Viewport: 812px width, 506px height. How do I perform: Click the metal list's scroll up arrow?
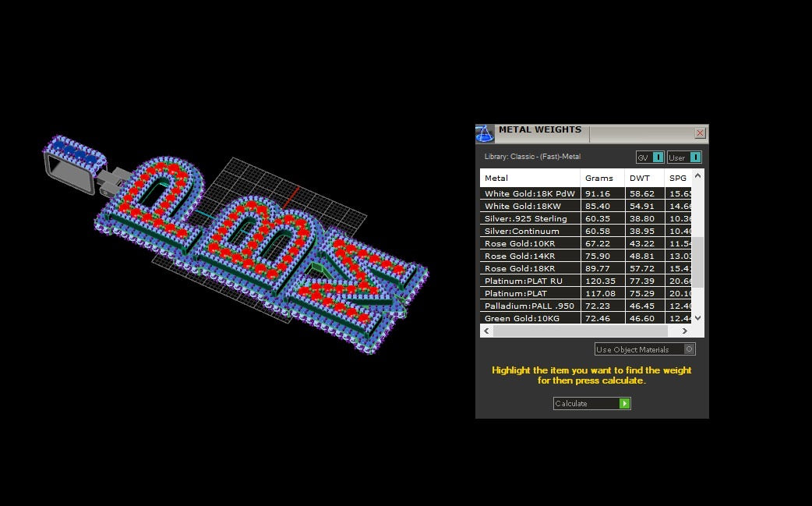coord(697,175)
